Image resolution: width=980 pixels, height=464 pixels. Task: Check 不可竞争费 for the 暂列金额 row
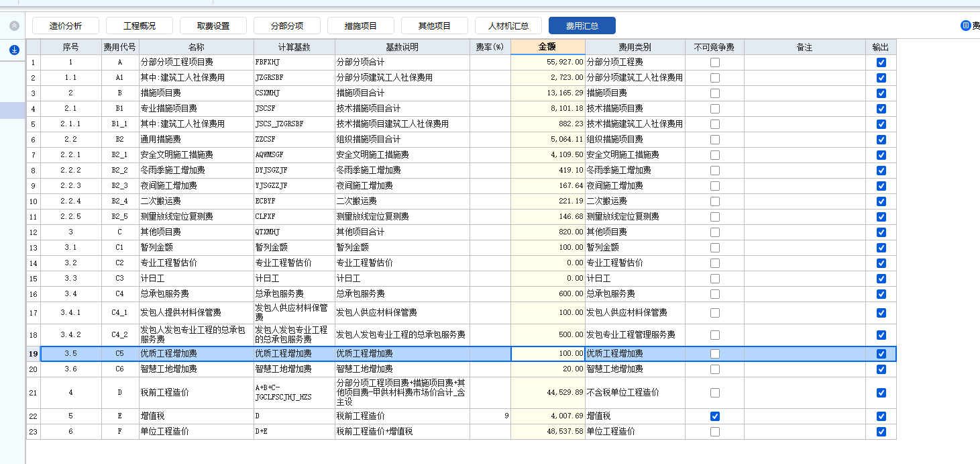[714, 247]
